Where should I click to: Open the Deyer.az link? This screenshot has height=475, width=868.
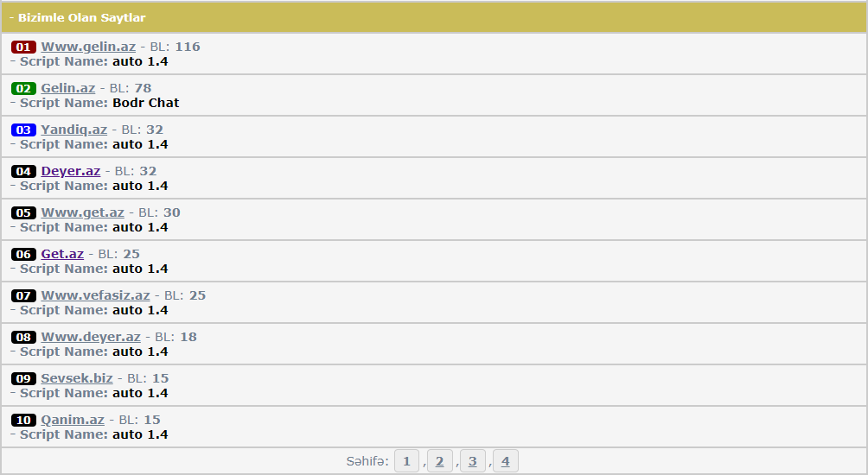pos(70,171)
